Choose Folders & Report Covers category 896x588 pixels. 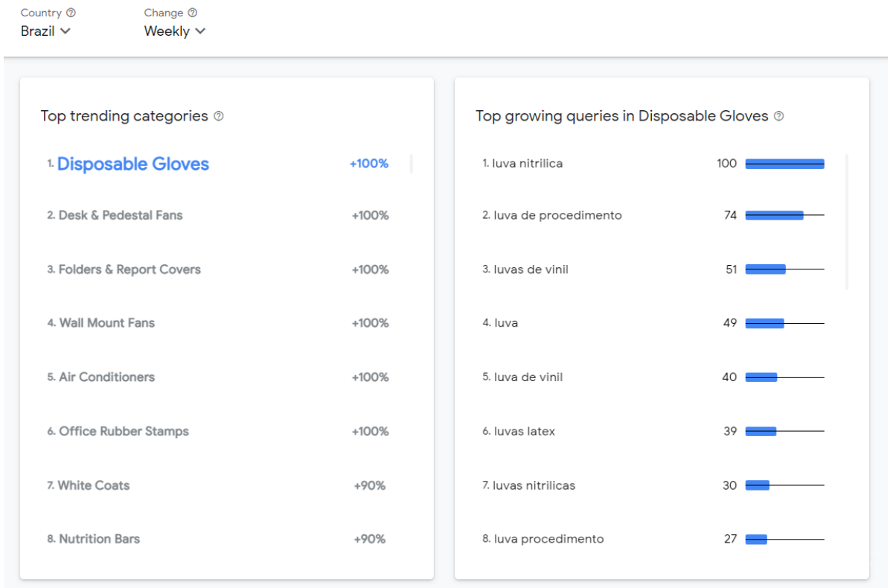point(129,269)
